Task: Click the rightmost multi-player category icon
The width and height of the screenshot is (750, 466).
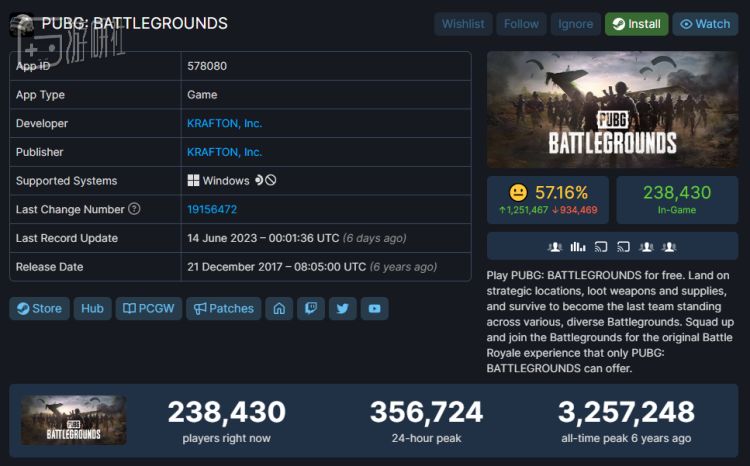Action: [669, 247]
